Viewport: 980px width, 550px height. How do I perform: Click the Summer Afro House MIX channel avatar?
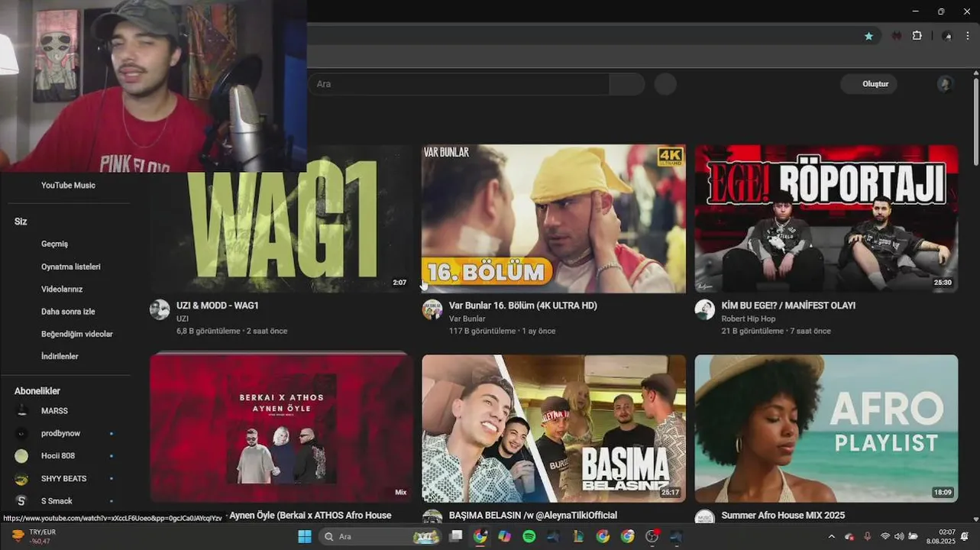tap(704, 517)
